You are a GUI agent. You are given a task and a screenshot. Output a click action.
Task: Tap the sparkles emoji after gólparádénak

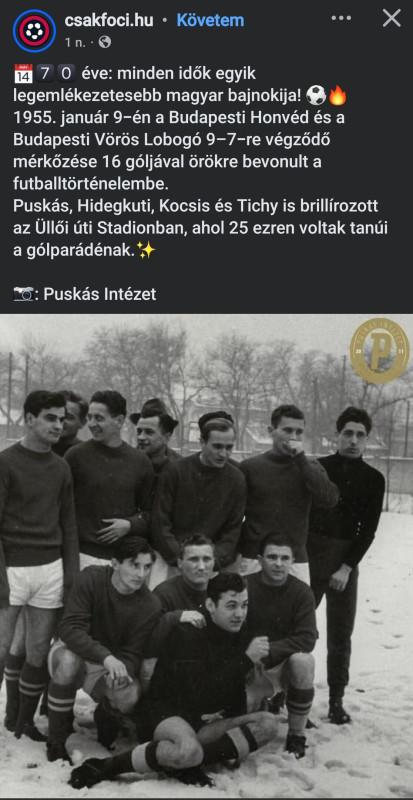pyautogui.click(x=146, y=250)
